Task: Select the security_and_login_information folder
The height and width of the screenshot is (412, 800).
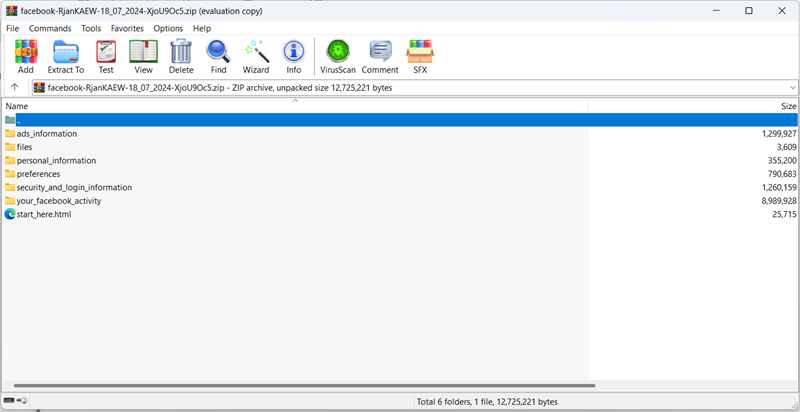Action: pyautogui.click(x=74, y=187)
